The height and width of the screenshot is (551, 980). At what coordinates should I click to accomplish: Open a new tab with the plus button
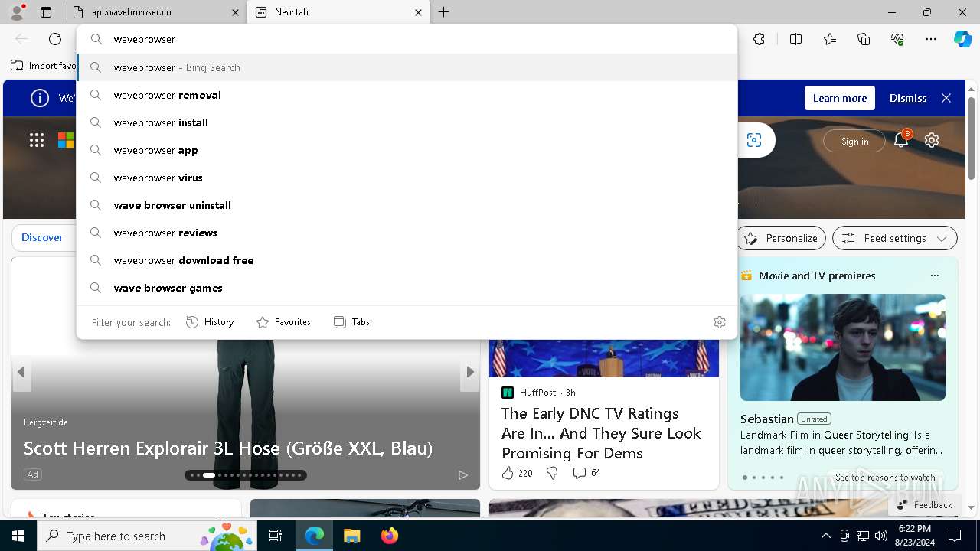444,12
